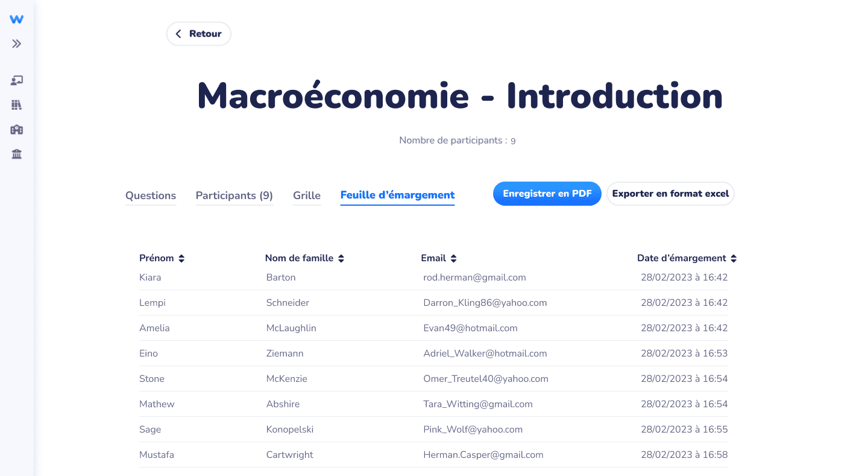The height and width of the screenshot is (476, 868).
Task: Open the Grille tab
Action: [307, 195]
